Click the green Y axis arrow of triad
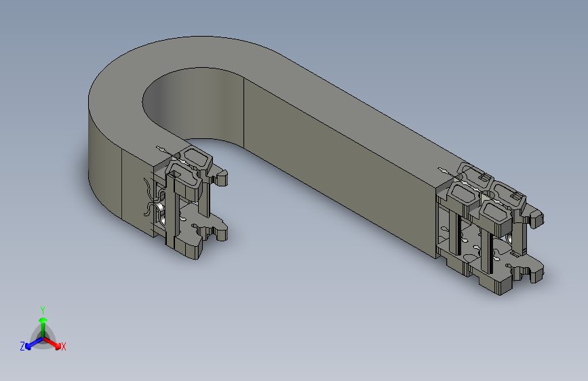This screenshot has height=381, width=588. click(x=43, y=327)
